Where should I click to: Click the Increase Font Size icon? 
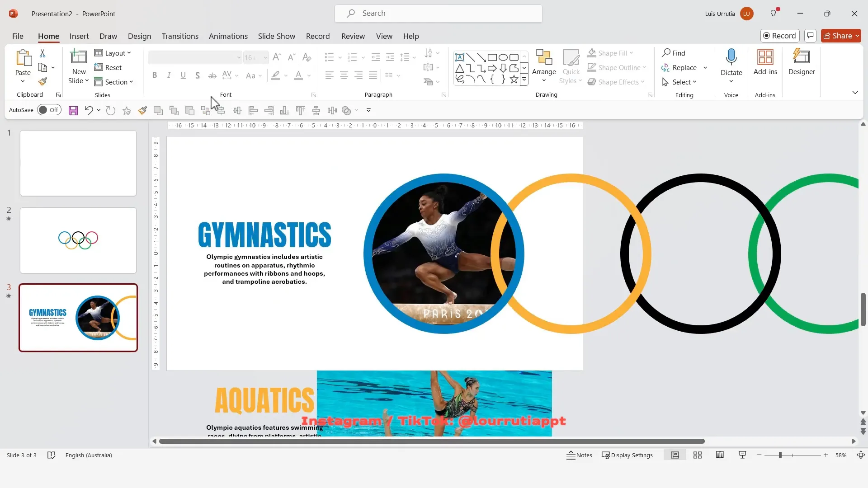[x=277, y=57]
